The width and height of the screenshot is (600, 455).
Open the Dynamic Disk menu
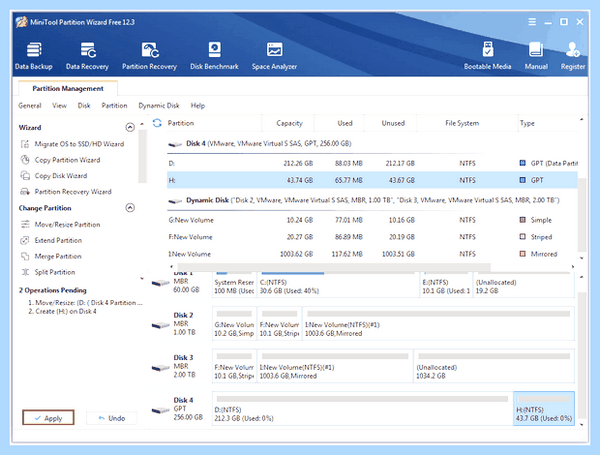pos(158,105)
